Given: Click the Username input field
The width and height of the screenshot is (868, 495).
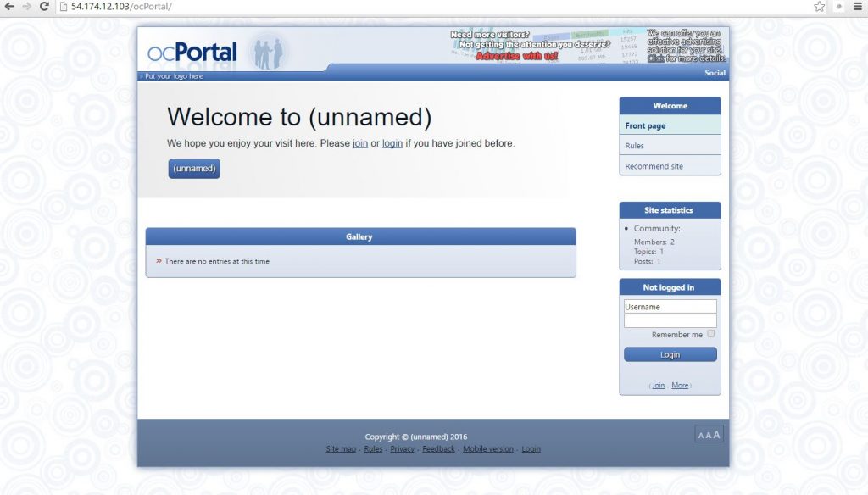Looking at the screenshot, I should (670, 307).
